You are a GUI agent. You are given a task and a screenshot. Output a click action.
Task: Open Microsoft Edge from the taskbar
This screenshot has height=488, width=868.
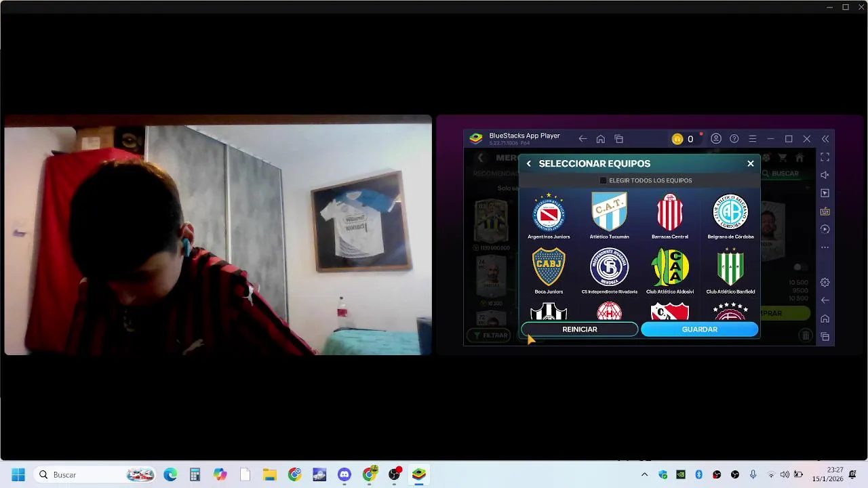170,474
